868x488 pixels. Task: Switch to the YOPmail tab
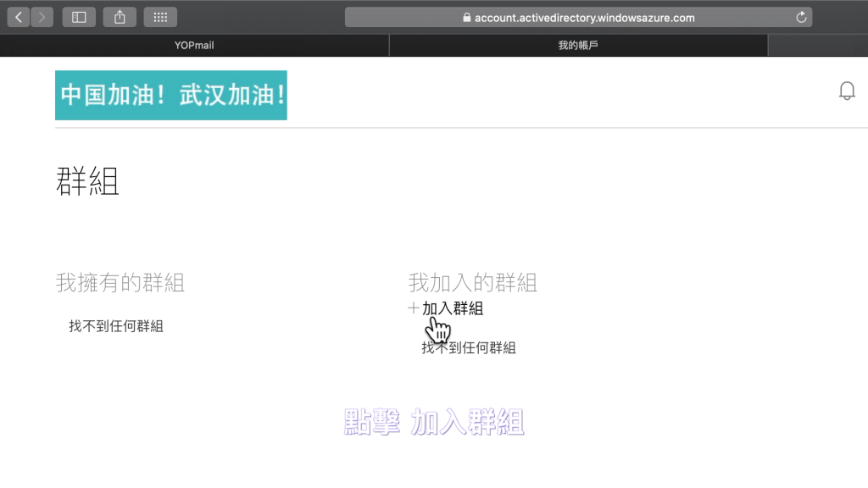[x=194, y=46]
